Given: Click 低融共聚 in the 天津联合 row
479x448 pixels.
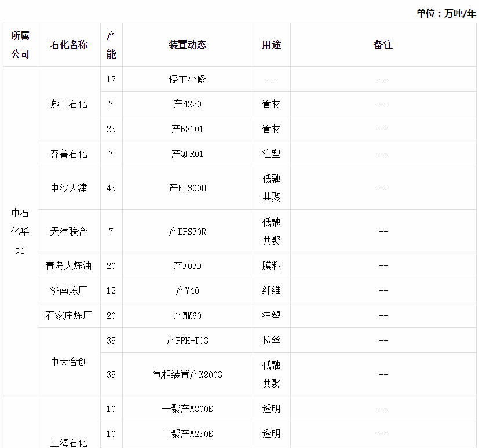Looking at the screenshot, I should pyautogui.click(x=271, y=231).
